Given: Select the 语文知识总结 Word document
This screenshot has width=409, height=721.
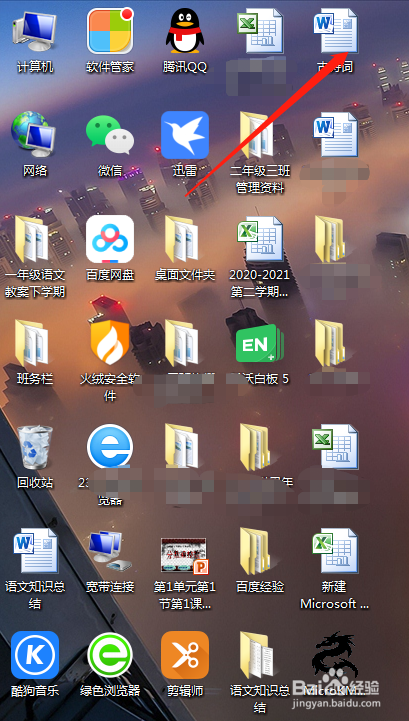Looking at the screenshot, I should 35,551.
